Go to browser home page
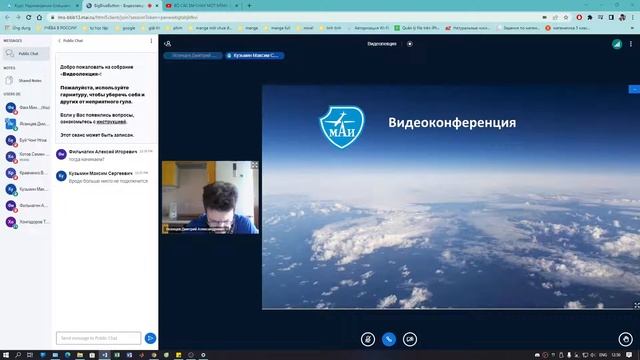Image resolution: width=640 pixels, height=360 pixels. (x=39, y=17)
